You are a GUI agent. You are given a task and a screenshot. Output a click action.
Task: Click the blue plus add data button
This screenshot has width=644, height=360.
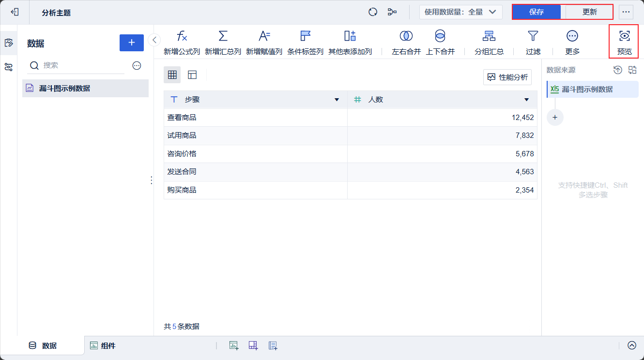pyautogui.click(x=132, y=43)
